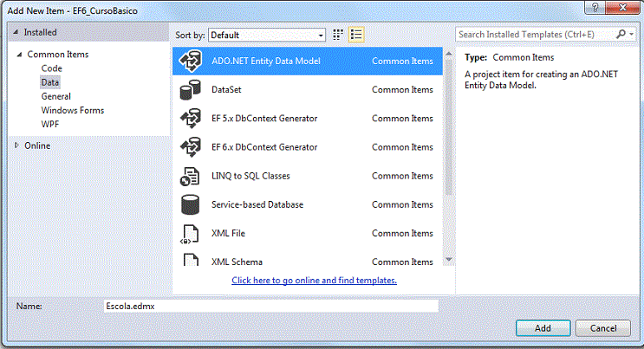Screen dimensions: 644x349
Task: Collapse the Installed section
Action: coord(16,32)
